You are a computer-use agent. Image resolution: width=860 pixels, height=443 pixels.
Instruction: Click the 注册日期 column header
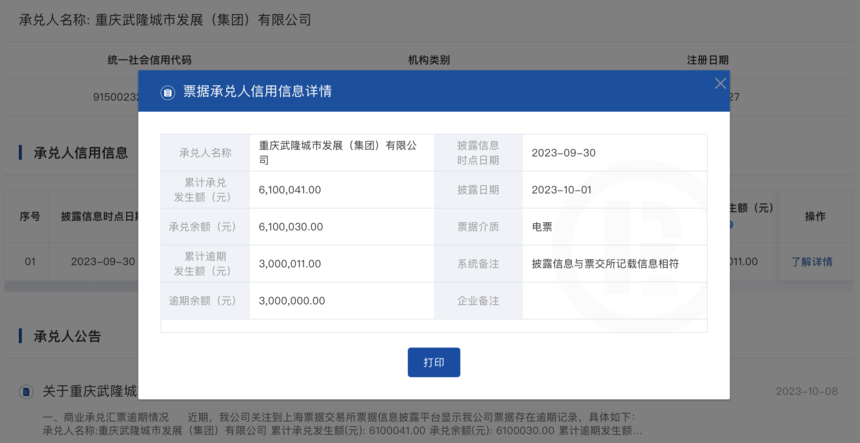coord(708,60)
